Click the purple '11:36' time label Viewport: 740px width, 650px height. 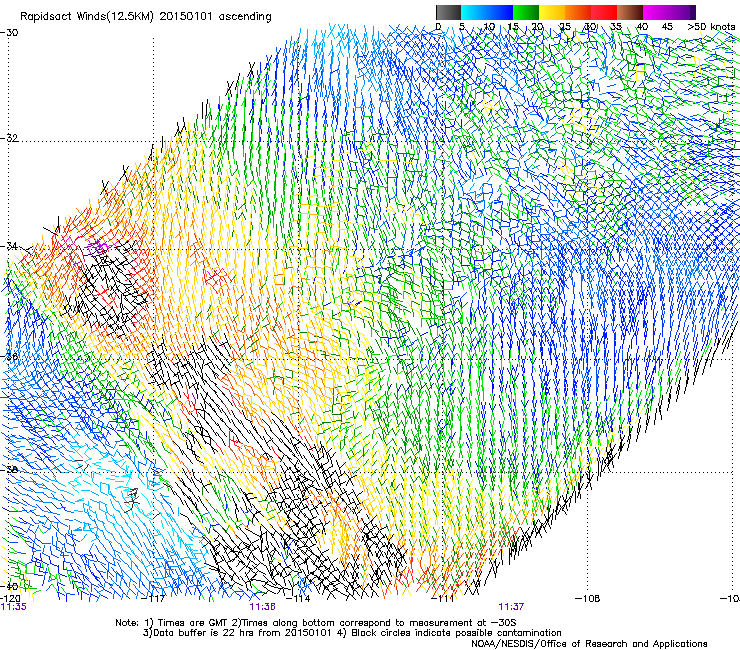point(262,607)
